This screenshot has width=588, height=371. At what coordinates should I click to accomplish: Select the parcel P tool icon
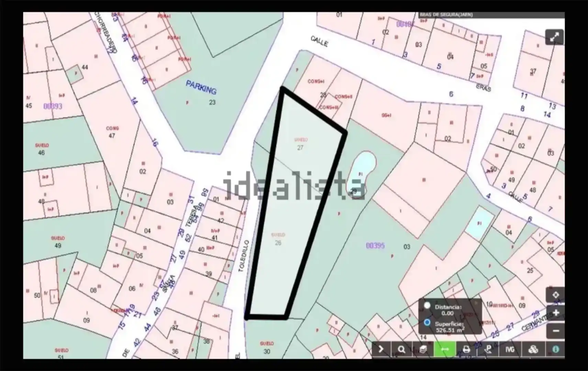point(488,349)
